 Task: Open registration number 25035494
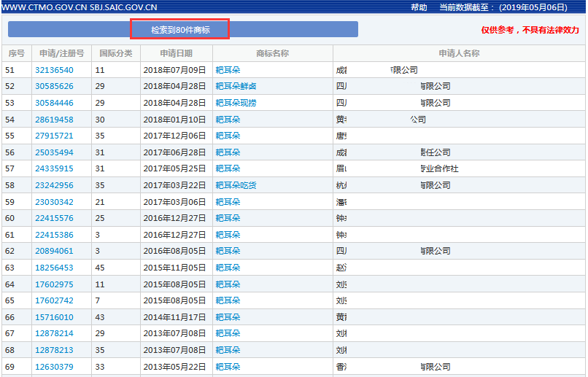pyautogui.click(x=55, y=152)
